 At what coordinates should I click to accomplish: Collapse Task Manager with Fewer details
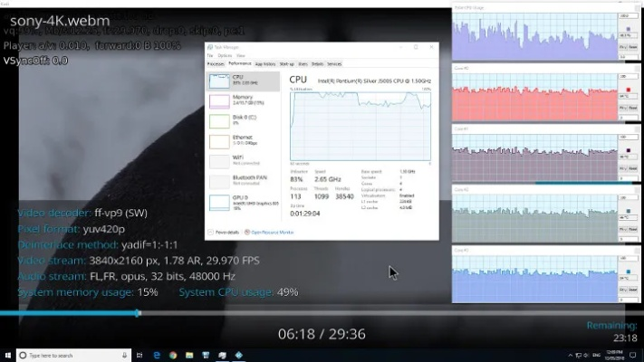tap(226, 233)
